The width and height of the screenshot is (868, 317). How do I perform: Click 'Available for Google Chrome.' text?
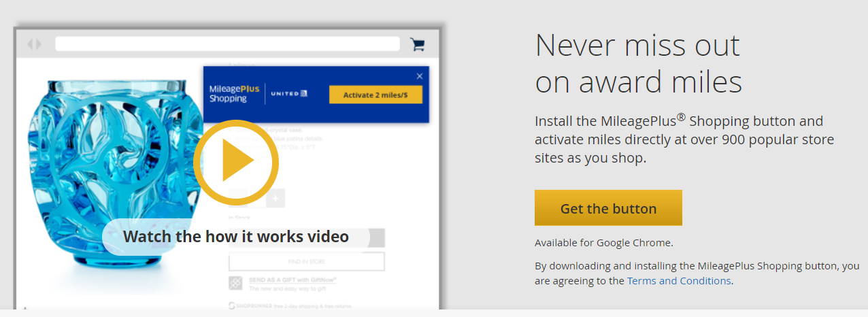[x=604, y=243]
